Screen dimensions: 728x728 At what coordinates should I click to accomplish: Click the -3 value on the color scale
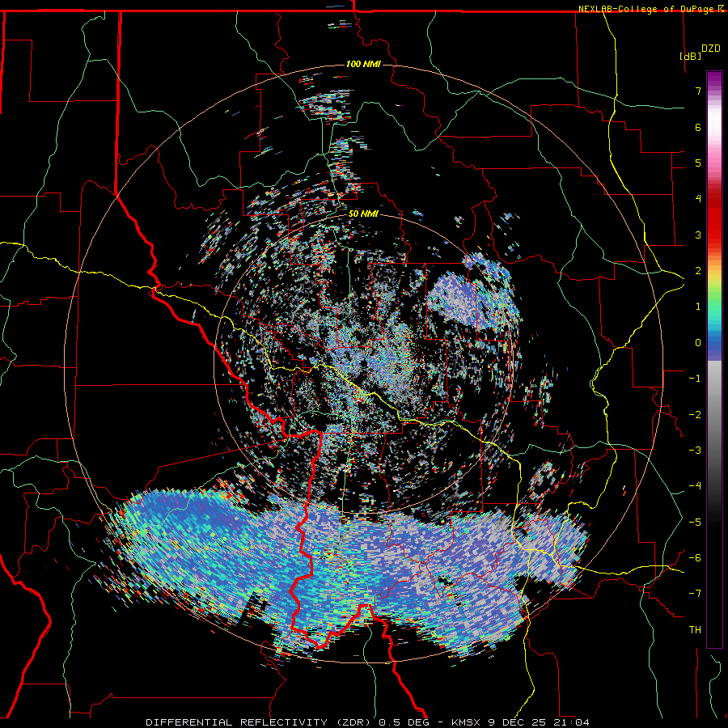[x=695, y=451]
